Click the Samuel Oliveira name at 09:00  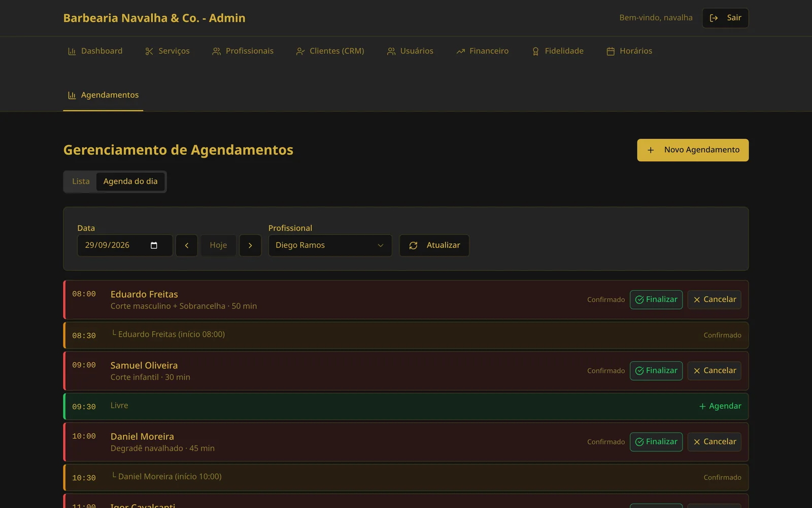(x=144, y=365)
